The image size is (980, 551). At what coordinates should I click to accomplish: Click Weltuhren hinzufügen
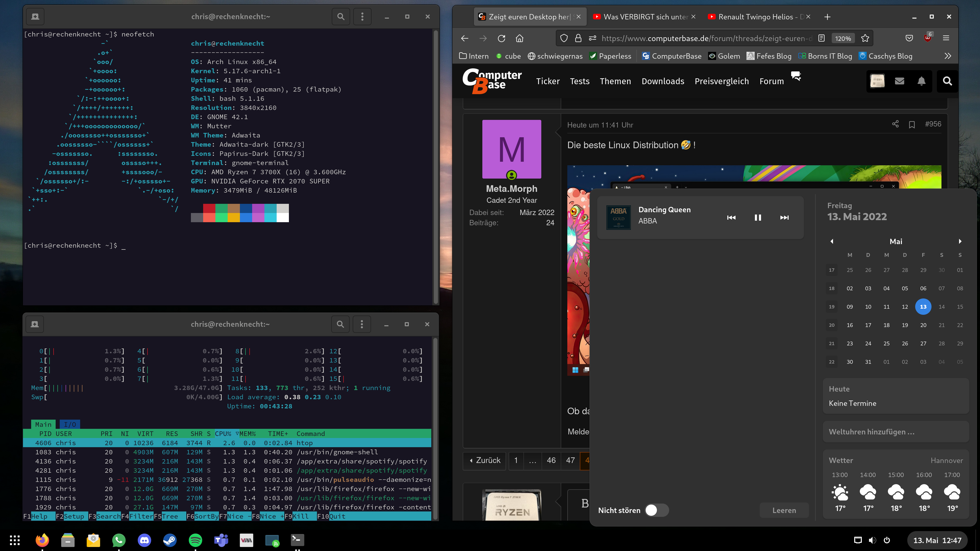(896, 432)
